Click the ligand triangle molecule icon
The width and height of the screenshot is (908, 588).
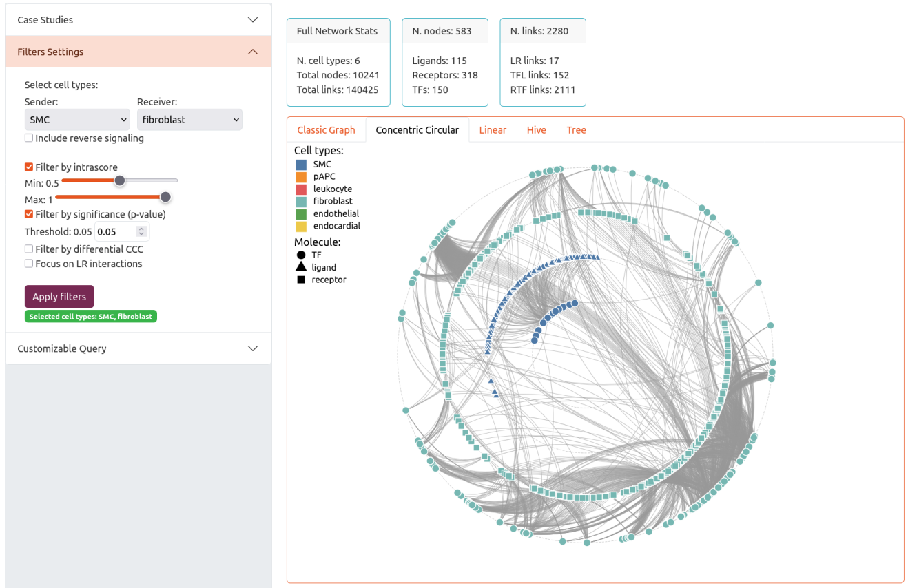coord(301,267)
